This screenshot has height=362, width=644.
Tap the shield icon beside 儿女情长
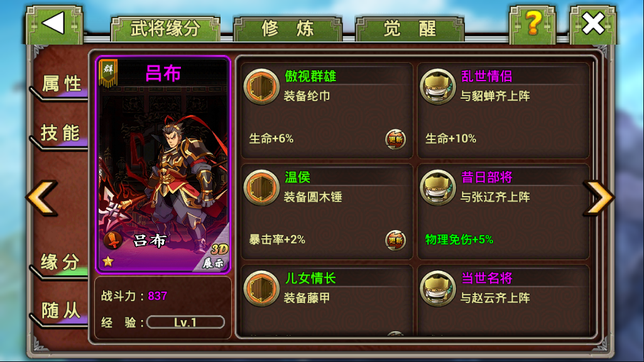coord(261,288)
